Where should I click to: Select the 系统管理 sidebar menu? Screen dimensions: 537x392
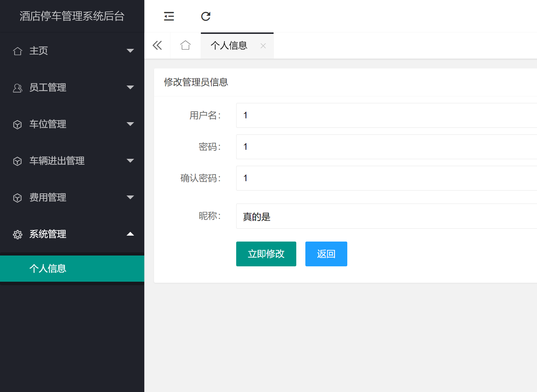[72, 234]
